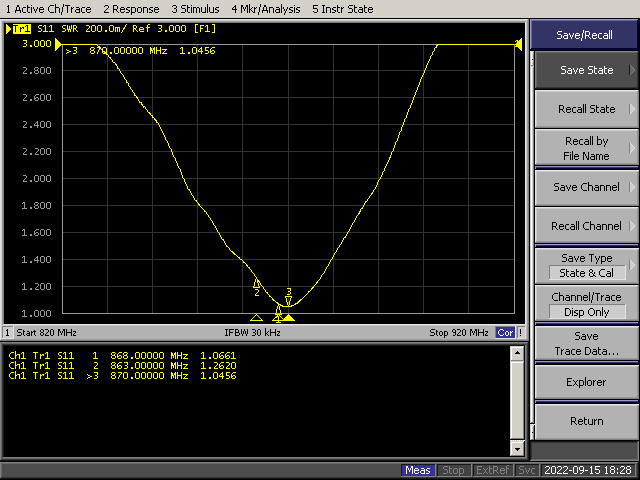
Task: Expand the Save State submenu arrow
Action: [x=632, y=70]
